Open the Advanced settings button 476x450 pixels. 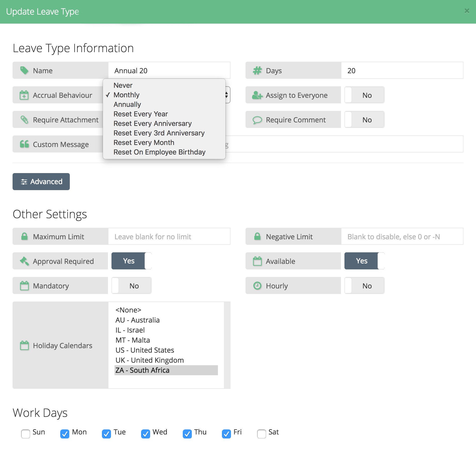tap(41, 182)
